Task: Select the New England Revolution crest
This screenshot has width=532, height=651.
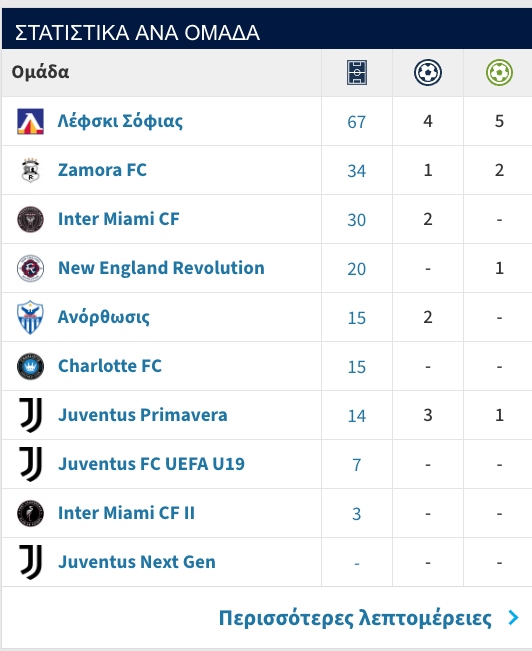Action: click(30, 268)
